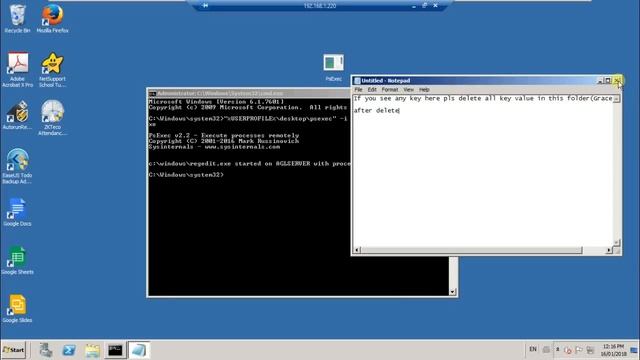Open the File menu in Notepad
The height and width of the screenshot is (360, 640).
(x=358, y=89)
